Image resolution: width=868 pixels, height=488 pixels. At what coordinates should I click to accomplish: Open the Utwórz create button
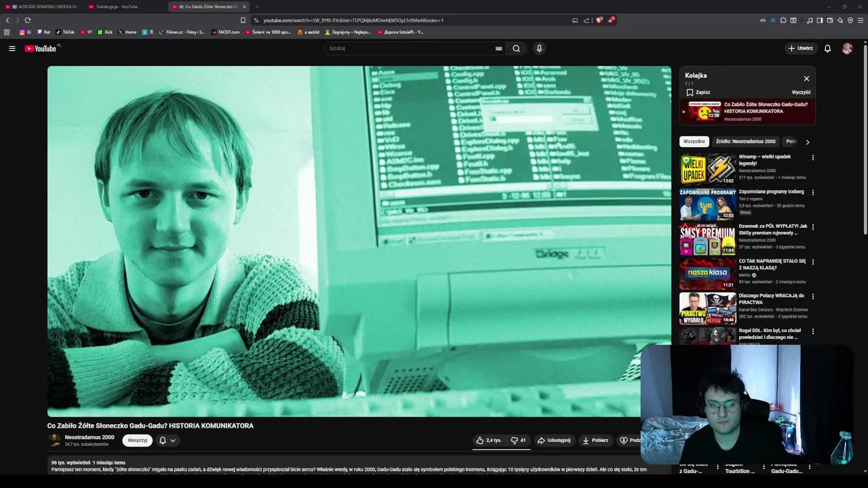point(800,48)
